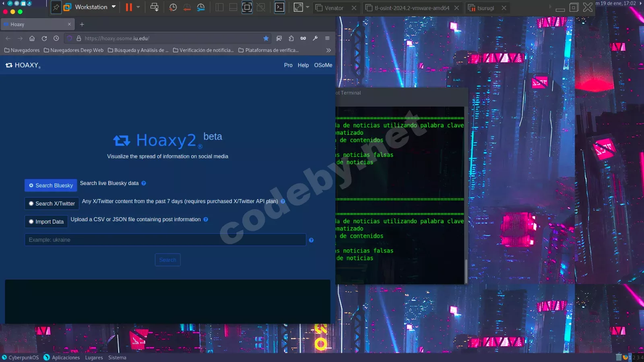
Task: Expand the stretch display options arrow
Action: pos(308,7)
